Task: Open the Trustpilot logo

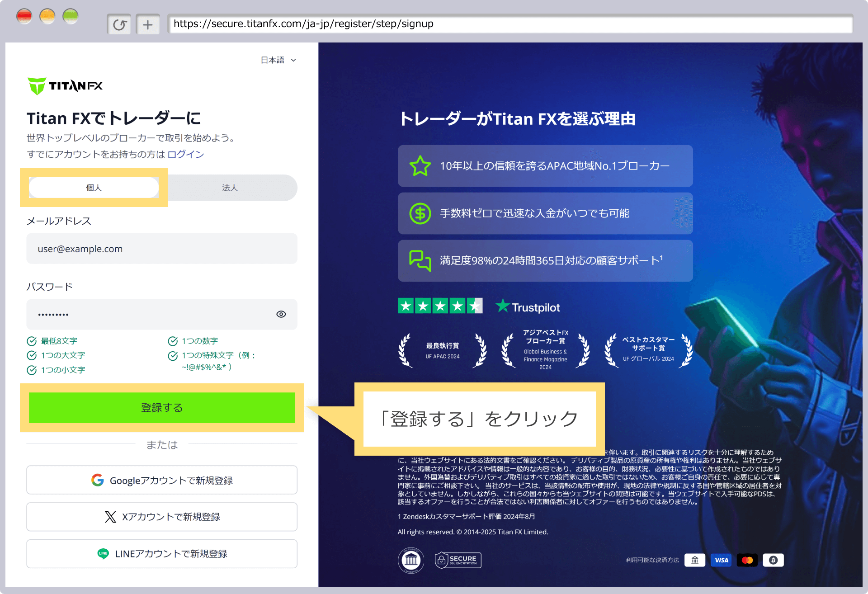Action: click(528, 307)
